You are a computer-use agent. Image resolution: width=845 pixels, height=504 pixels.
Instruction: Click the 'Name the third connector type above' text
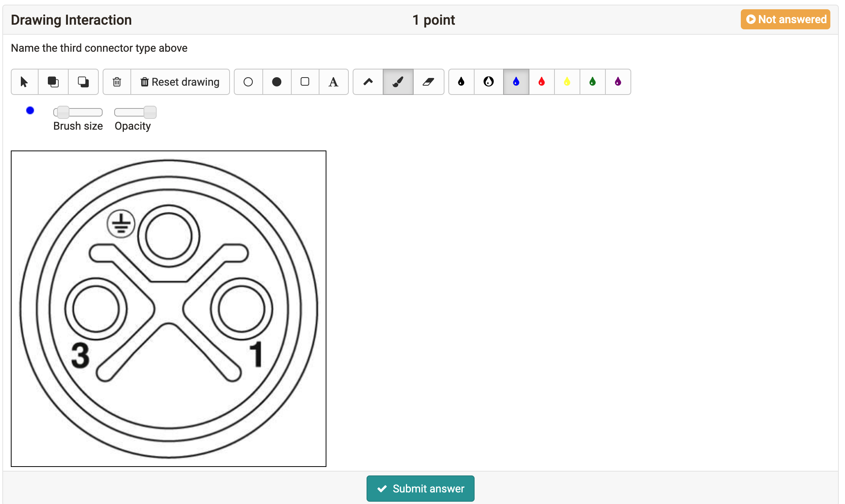tap(99, 48)
